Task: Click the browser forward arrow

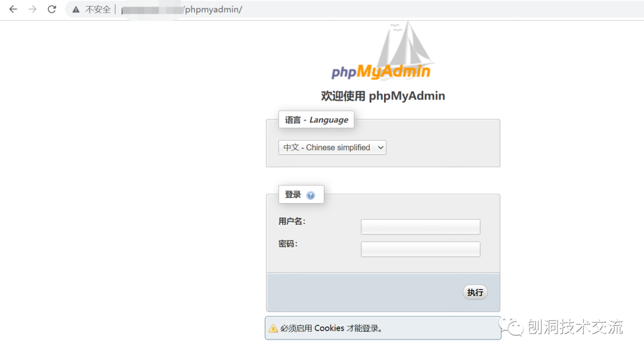Action: (32, 9)
